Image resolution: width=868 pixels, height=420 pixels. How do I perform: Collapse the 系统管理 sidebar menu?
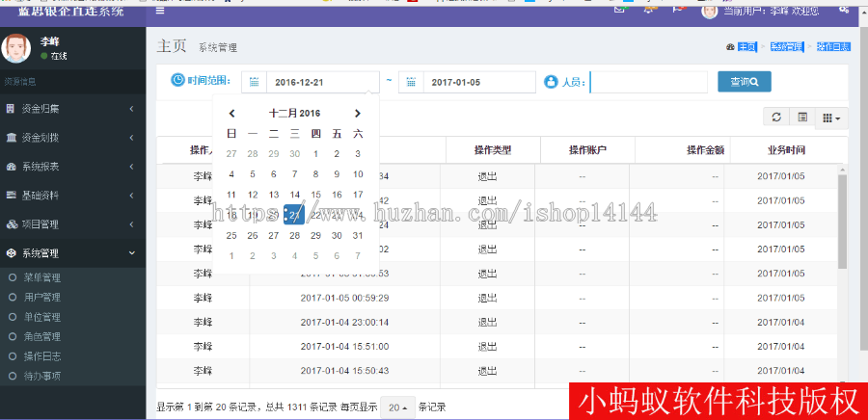point(72,253)
